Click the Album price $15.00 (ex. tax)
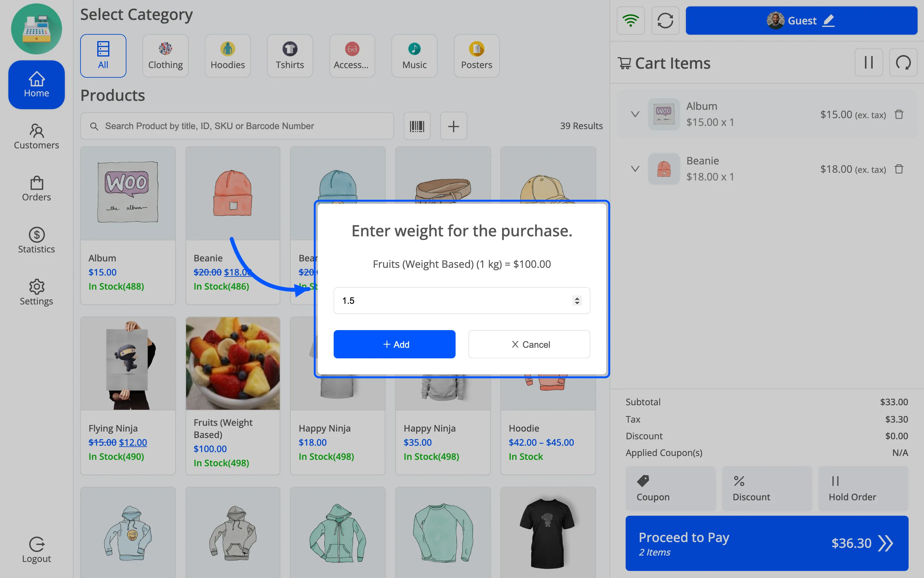The width and height of the screenshot is (924, 578). point(852,114)
